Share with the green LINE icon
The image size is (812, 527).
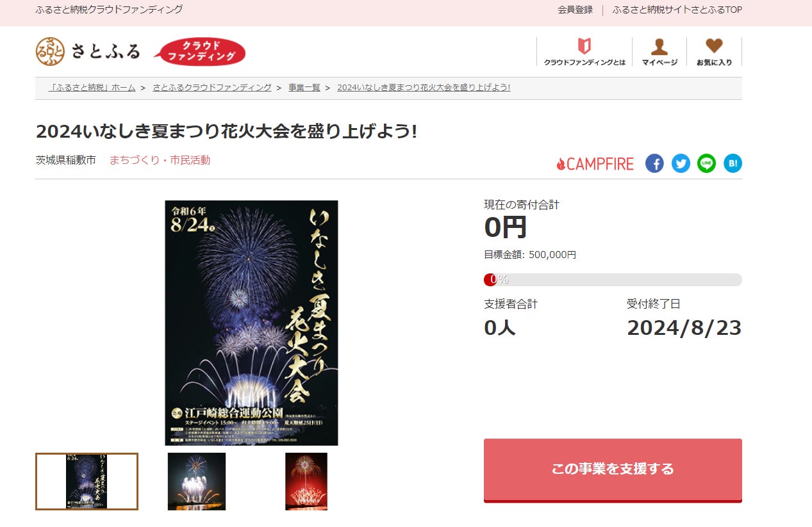point(706,163)
